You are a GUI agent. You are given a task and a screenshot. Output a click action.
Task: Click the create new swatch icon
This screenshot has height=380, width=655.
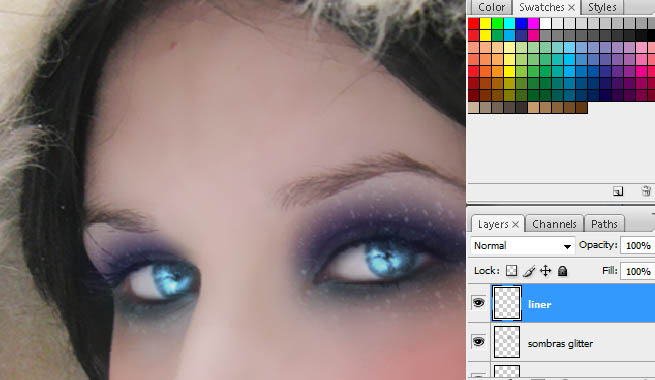pos(618,191)
